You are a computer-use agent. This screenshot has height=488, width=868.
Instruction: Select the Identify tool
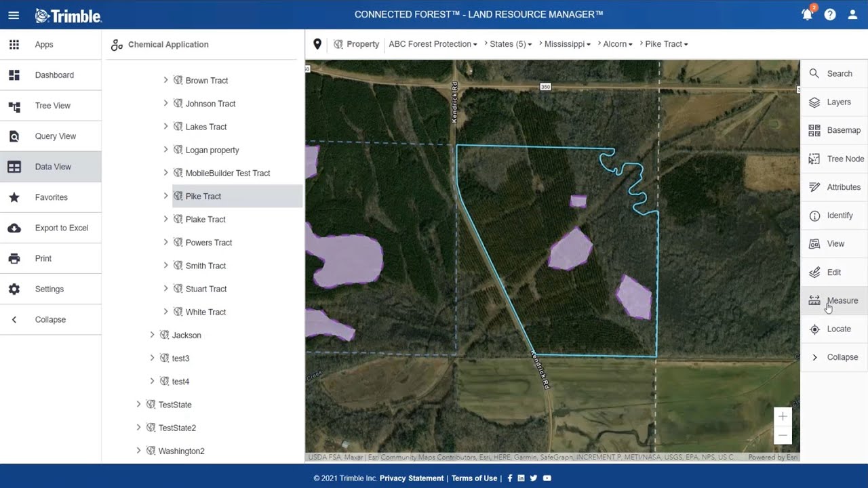point(834,216)
